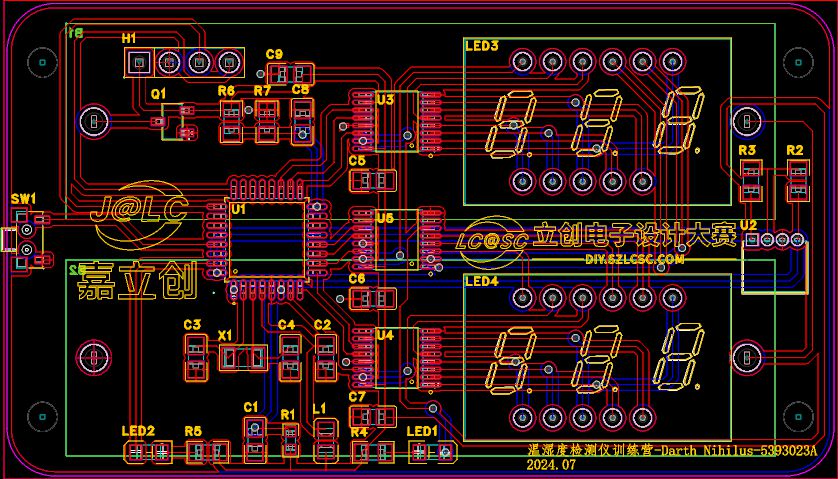
Task: Select the SW1 switch footprint
Action: click(25, 240)
